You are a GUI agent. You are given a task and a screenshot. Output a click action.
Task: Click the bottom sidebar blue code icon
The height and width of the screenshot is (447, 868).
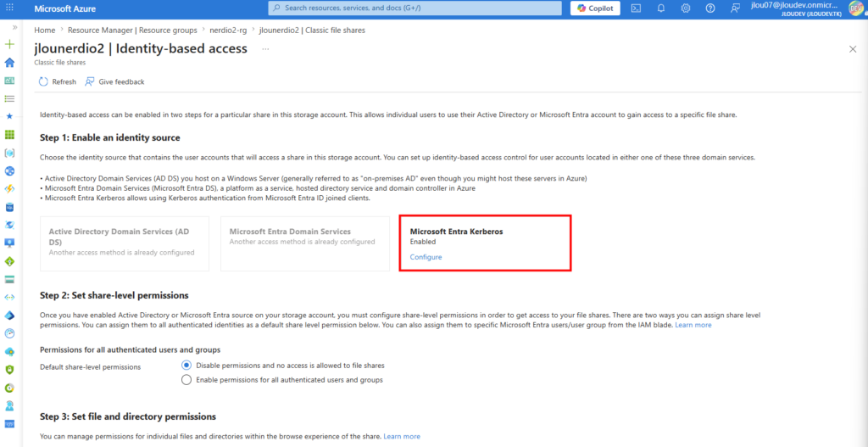pos(9,424)
